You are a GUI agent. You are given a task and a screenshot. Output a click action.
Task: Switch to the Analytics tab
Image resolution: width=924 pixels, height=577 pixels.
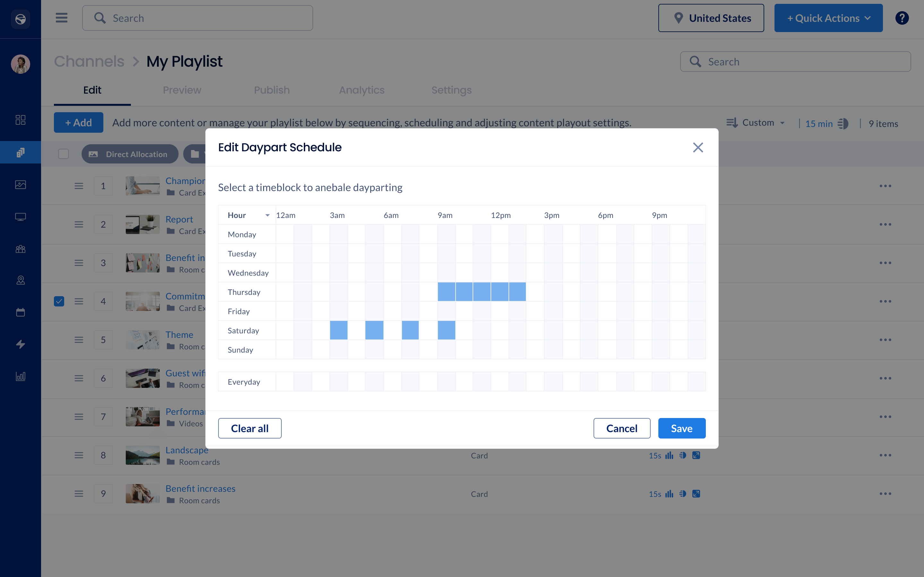362,90
